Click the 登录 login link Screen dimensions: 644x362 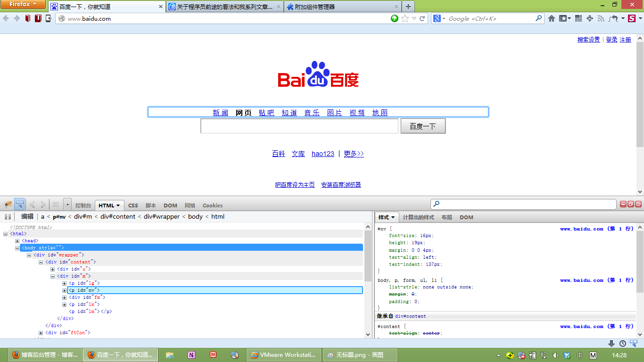(x=611, y=40)
